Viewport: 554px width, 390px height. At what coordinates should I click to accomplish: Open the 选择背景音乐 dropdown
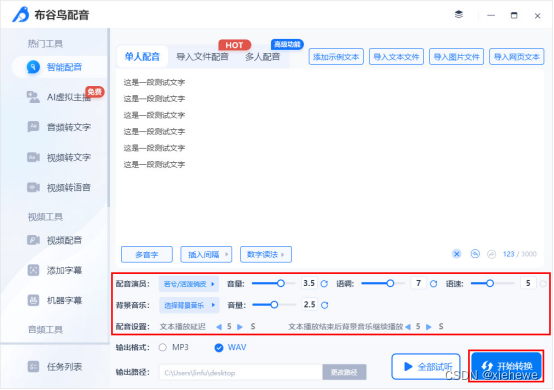point(189,305)
